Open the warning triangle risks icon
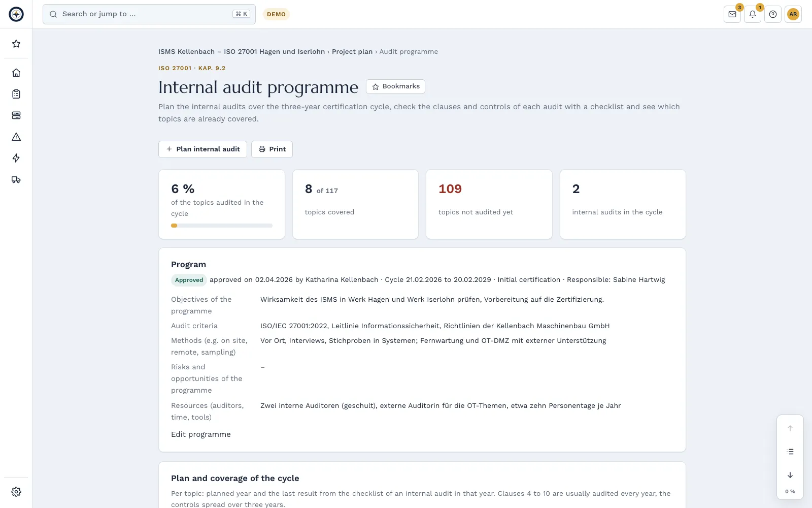 [16, 137]
